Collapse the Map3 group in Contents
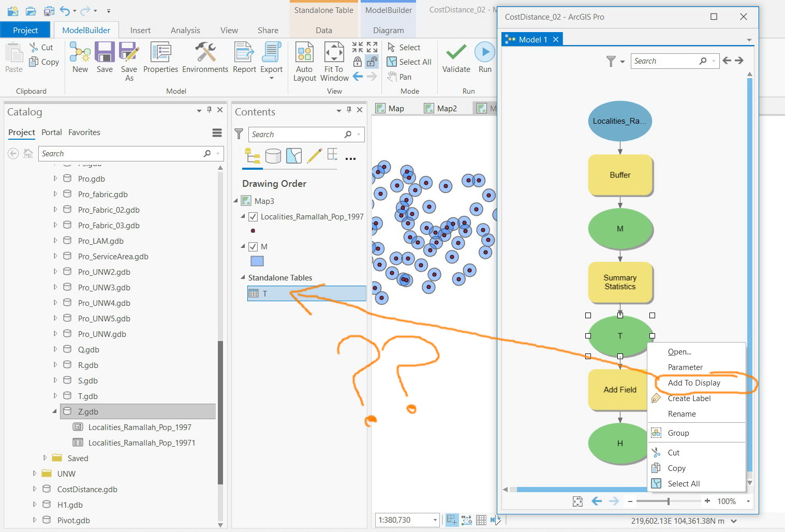 [x=236, y=201]
